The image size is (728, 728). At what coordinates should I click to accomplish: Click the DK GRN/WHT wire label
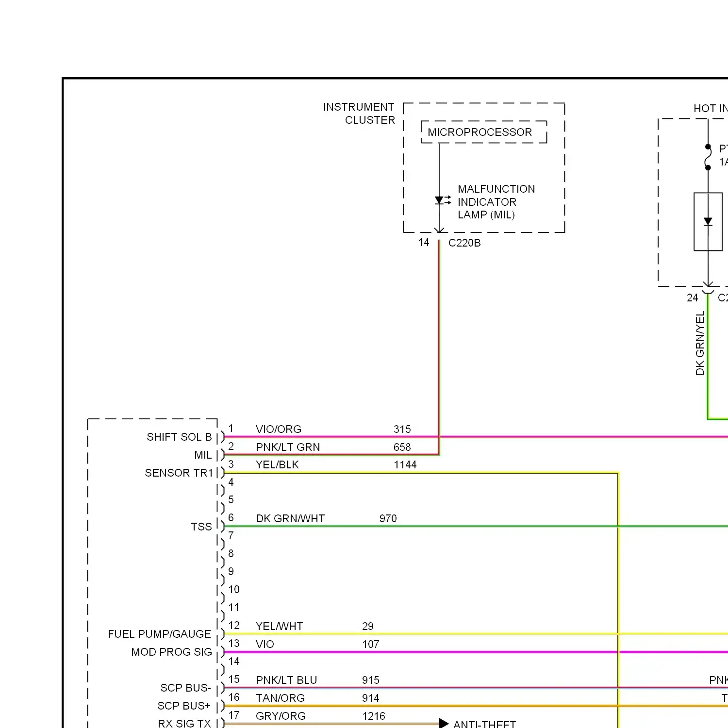[290, 518]
